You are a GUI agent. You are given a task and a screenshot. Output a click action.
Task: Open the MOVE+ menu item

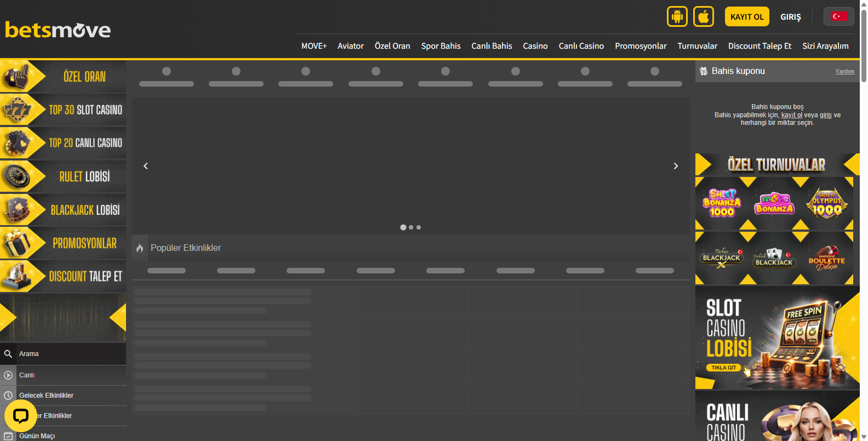click(x=314, y=46)
